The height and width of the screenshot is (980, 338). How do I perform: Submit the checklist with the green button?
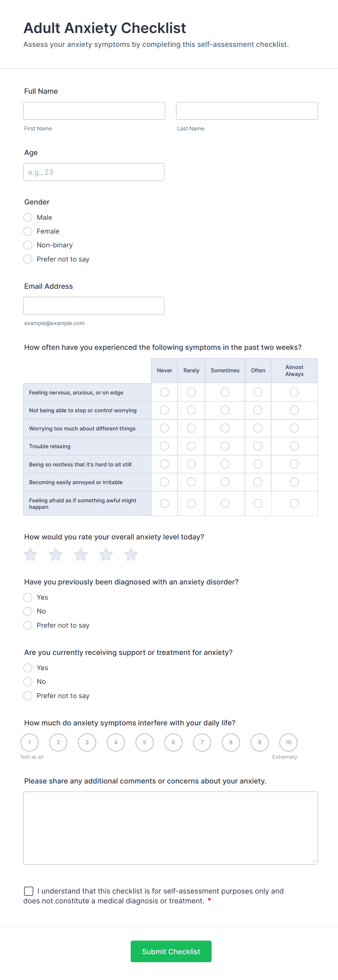tap(171, 951)
